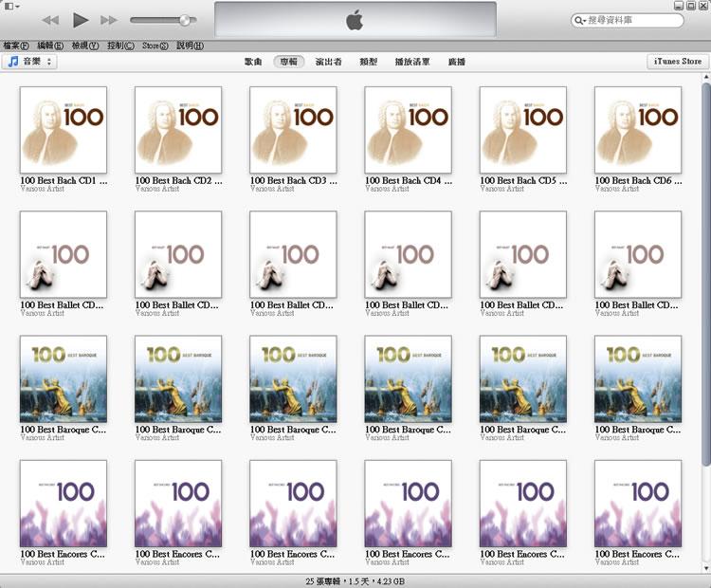711x588 pixels.
Task: Switch to the 播放清單 tab
Action: (x=412, y=62)
